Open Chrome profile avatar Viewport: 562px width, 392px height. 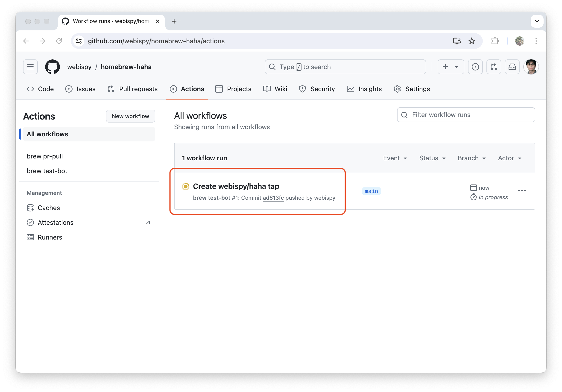(519, 41)
